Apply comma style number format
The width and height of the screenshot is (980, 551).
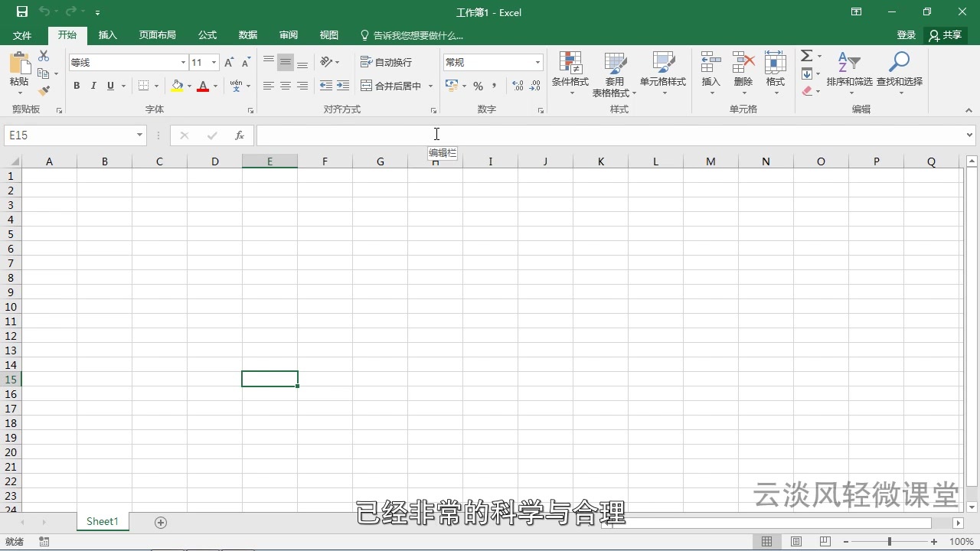[x=495, y=86]
